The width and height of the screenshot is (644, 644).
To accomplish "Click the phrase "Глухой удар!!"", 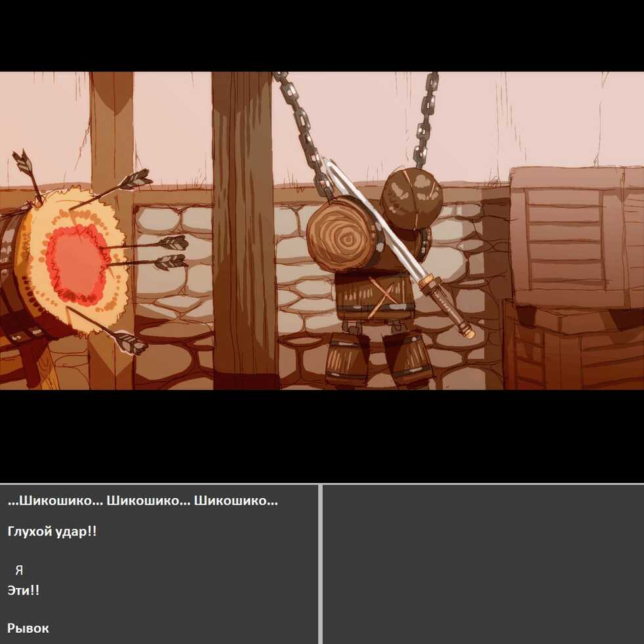I will click(52, 532).
